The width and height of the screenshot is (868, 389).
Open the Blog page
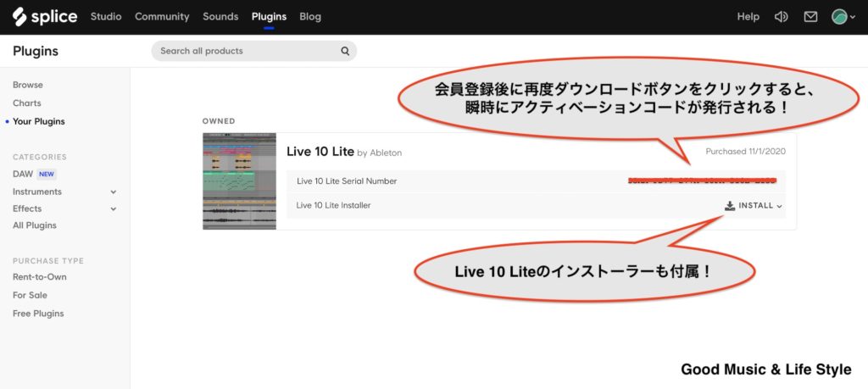[310, 17]
